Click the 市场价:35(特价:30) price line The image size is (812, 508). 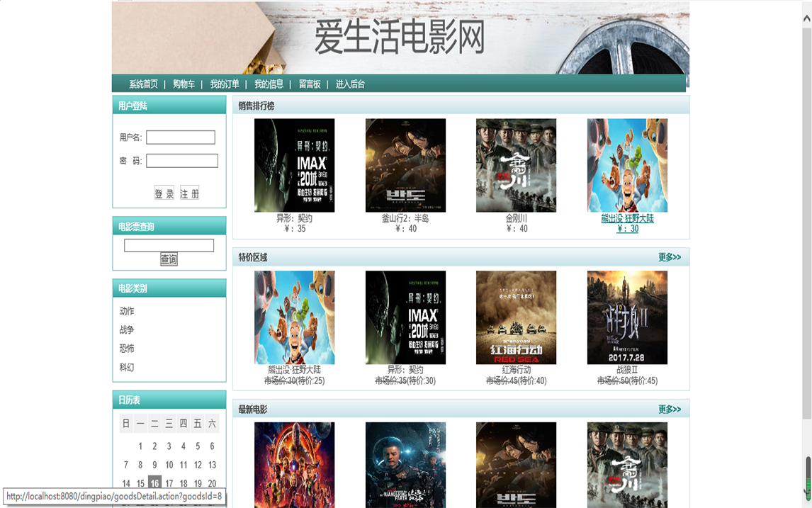(x=405, y=381)
